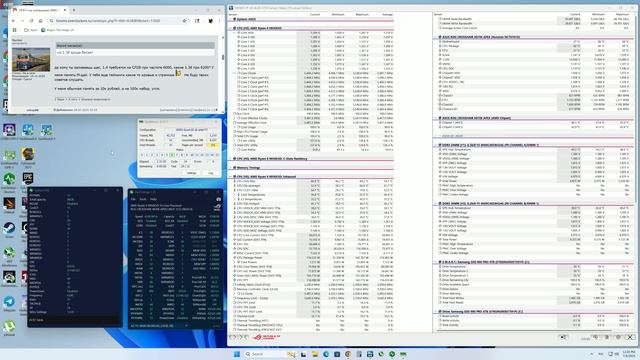This screenshot has height=360, width=640.
Task: Open the browser three-dot menu
Action: [x=219, y=21]
